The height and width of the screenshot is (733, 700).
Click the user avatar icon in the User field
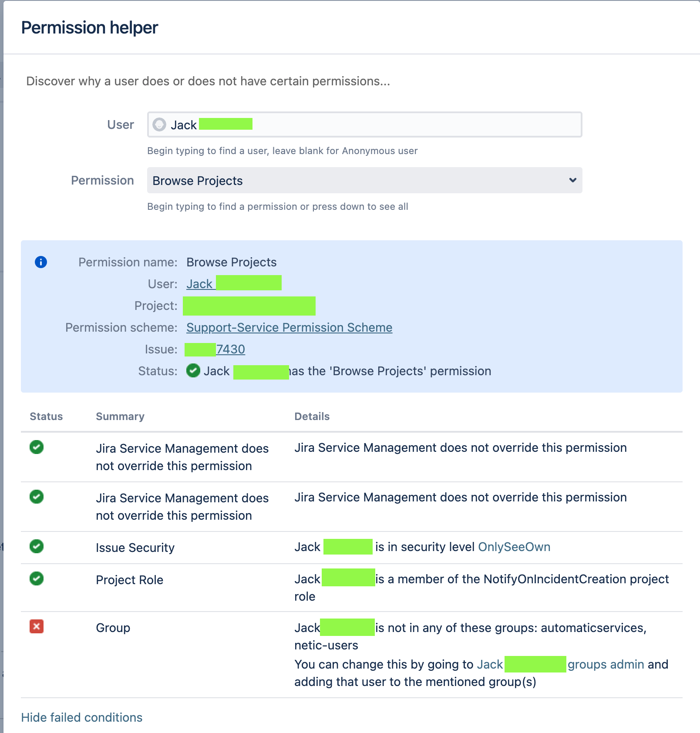click(159, 124)
